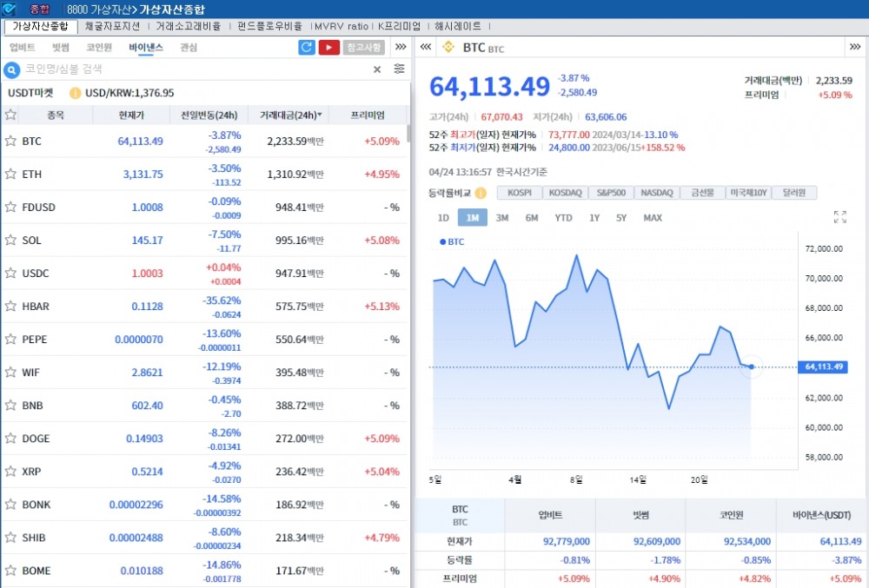Toggle the favorite star for BTC
This screenshot has width=869, height=588.
(x=11, y=141)
